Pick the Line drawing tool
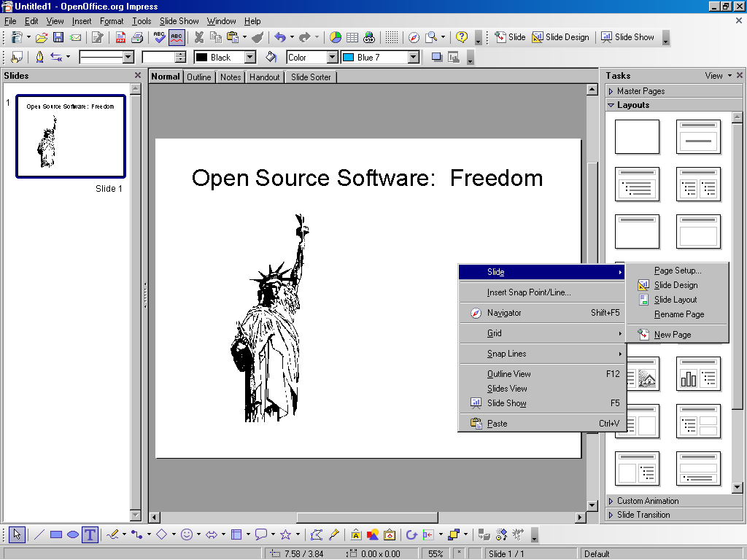This screenshot has width=747, height=560. [39, 534]
